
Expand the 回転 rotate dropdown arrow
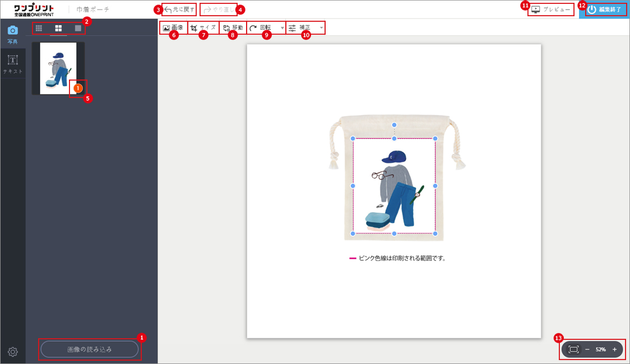(x=282, y=27)
